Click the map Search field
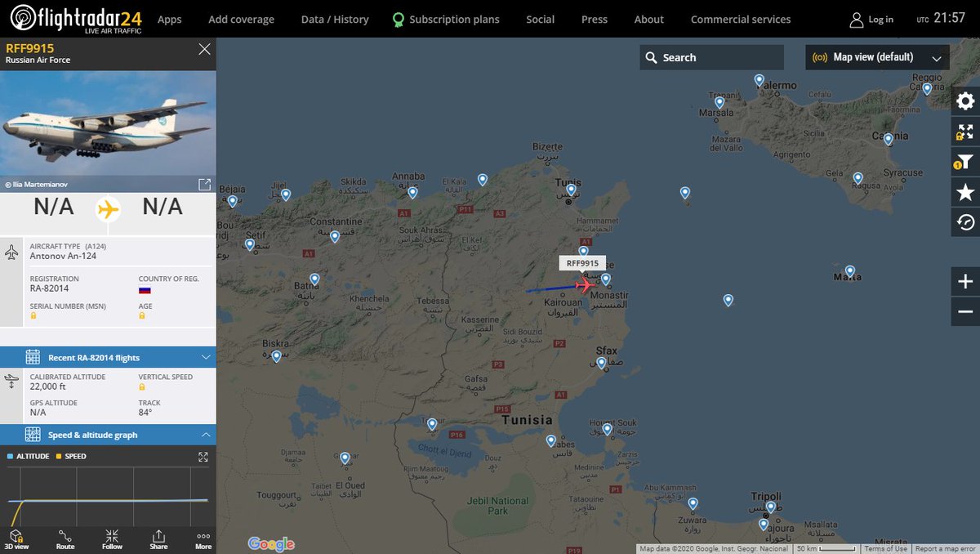The height and width of the screenshot is (554, 980). [711, 57]
